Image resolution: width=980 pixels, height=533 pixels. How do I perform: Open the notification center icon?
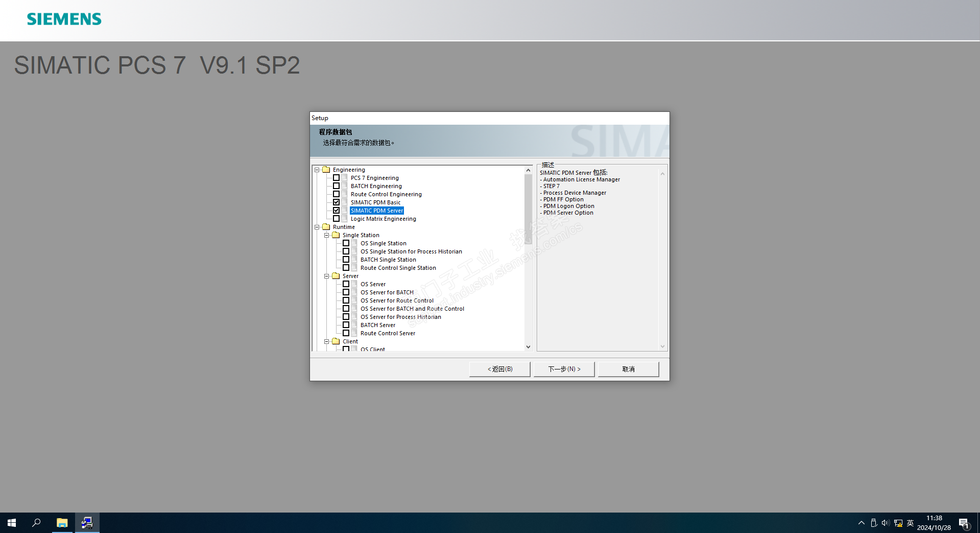click(964, 523)
